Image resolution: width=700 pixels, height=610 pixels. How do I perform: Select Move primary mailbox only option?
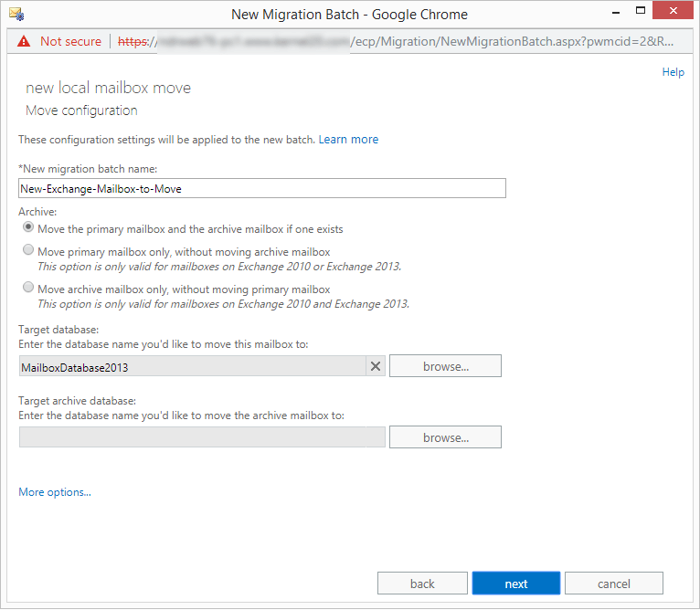[x=28, y=250]
